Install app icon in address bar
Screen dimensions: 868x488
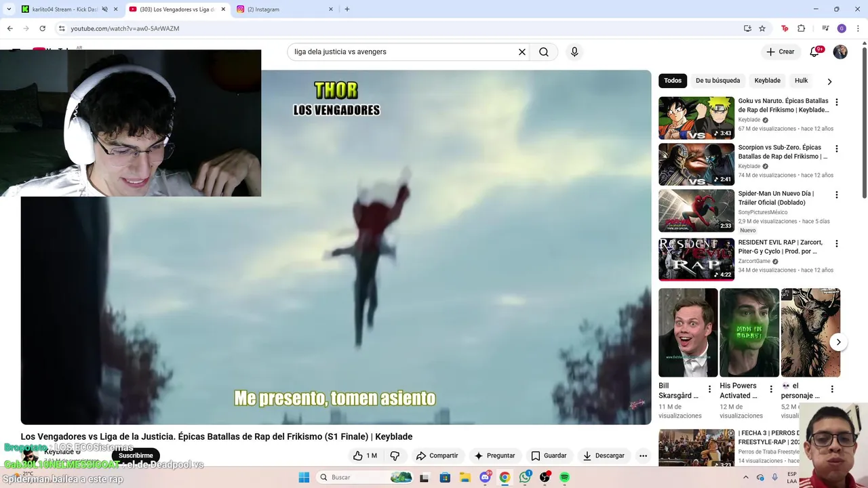click(747, 28)
